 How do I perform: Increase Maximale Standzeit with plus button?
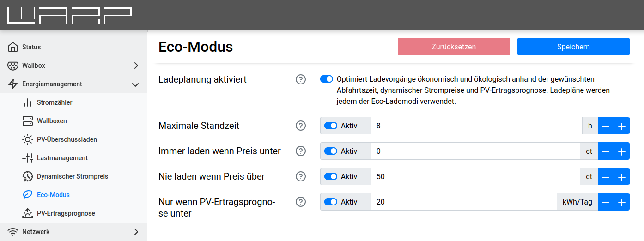click(622, 126)
